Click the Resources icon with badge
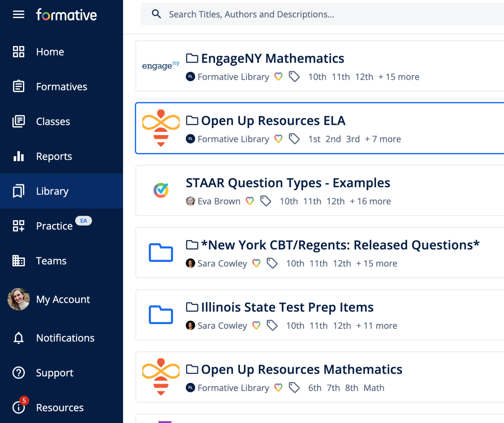The width and height of the screenshot is (504, 423). point(18,407)
